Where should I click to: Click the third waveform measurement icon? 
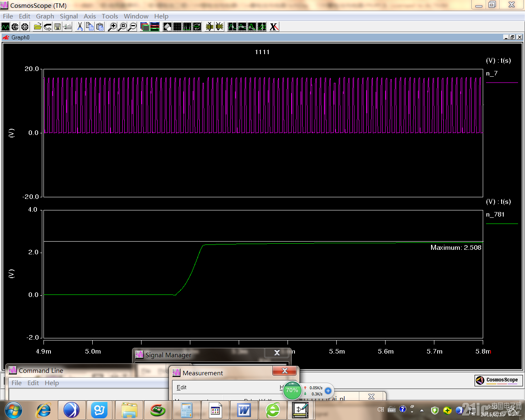click(252, 27)
